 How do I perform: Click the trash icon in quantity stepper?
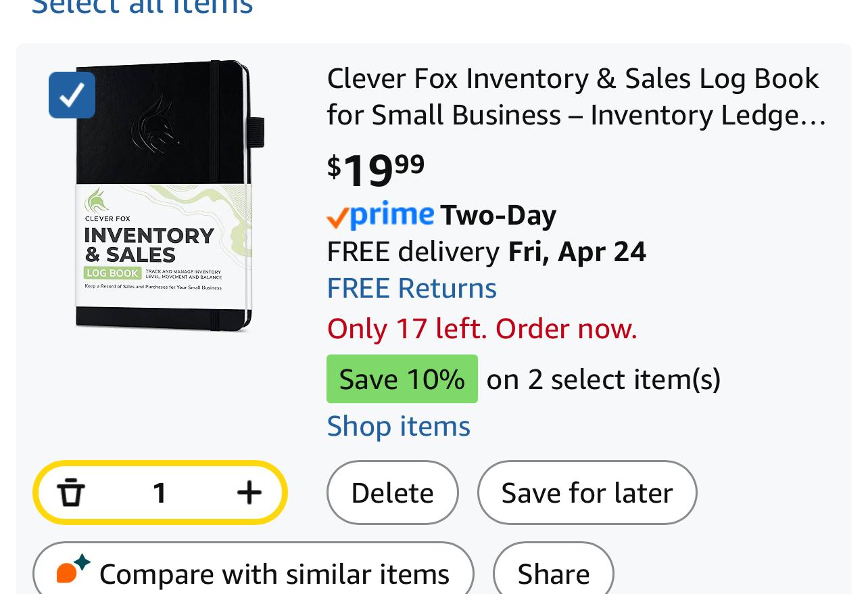pyautogui.click(x=70, y=493)
